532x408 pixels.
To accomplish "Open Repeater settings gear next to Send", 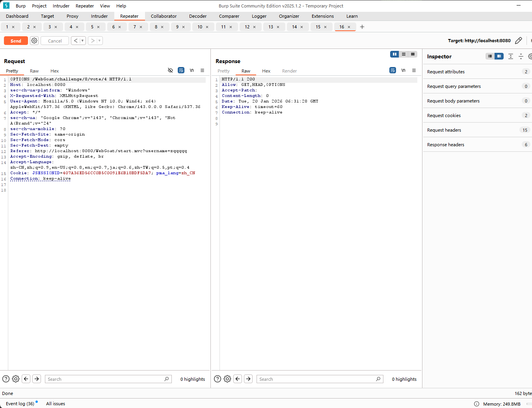I will coord(34,41).
